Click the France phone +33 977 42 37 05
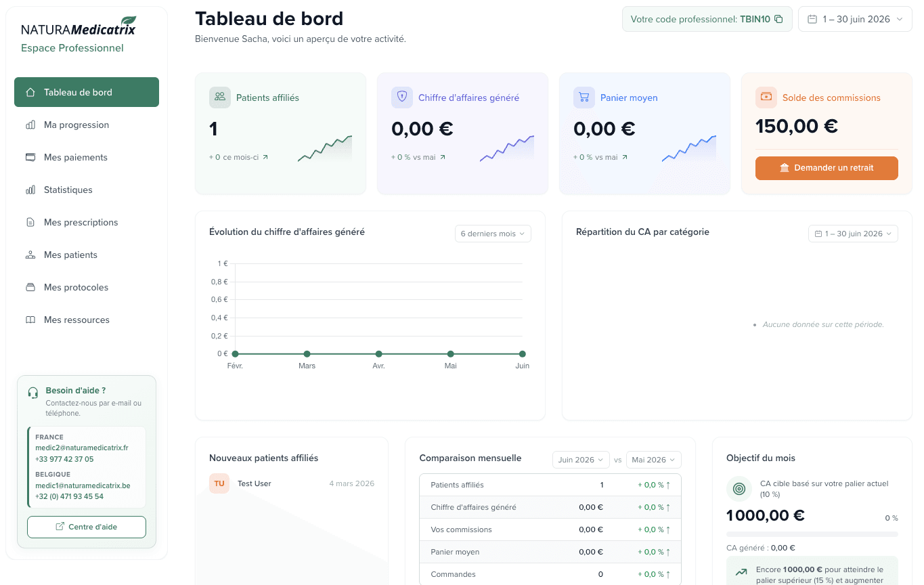The height and width of the screenshot is (585, 924). [x=64, y=459]
